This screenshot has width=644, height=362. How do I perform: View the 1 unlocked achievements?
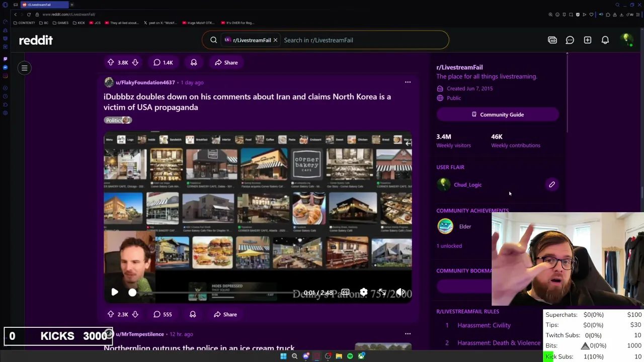click(449, 246)
